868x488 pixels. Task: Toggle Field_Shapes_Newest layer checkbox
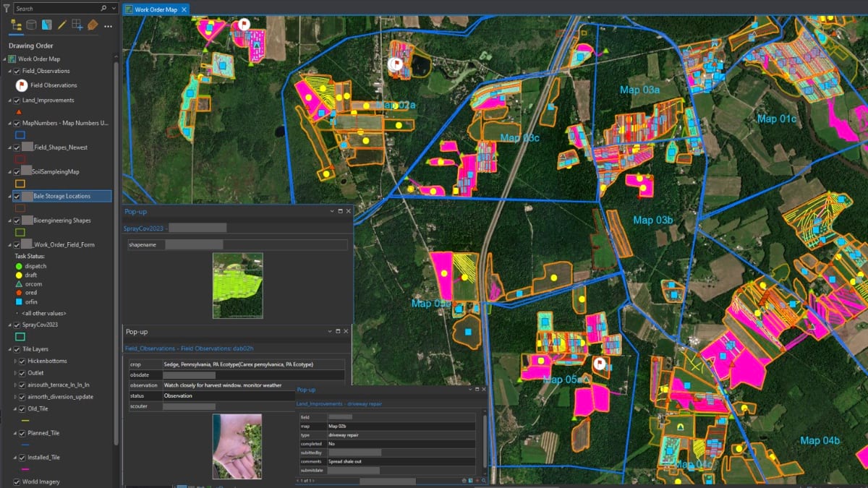click(x=17, y=147)
